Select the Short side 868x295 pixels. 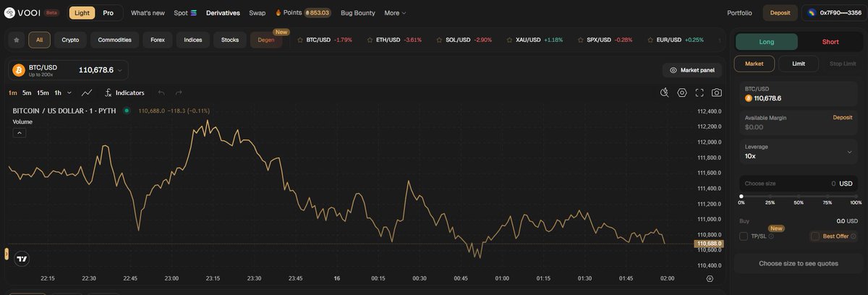[x=830, y=42]
